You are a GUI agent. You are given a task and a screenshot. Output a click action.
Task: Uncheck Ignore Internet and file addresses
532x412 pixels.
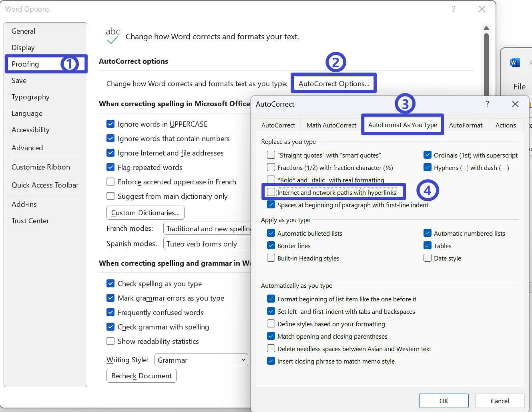[110, 153]
